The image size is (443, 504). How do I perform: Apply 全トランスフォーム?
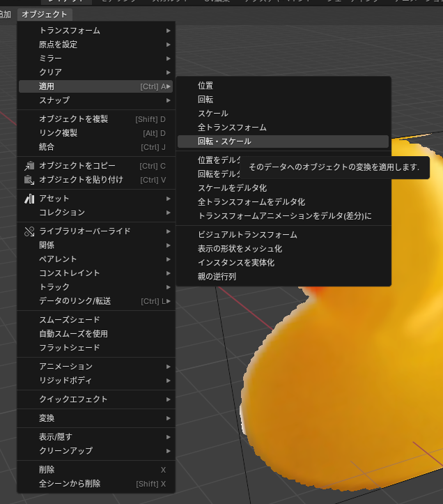coord(283,128)
